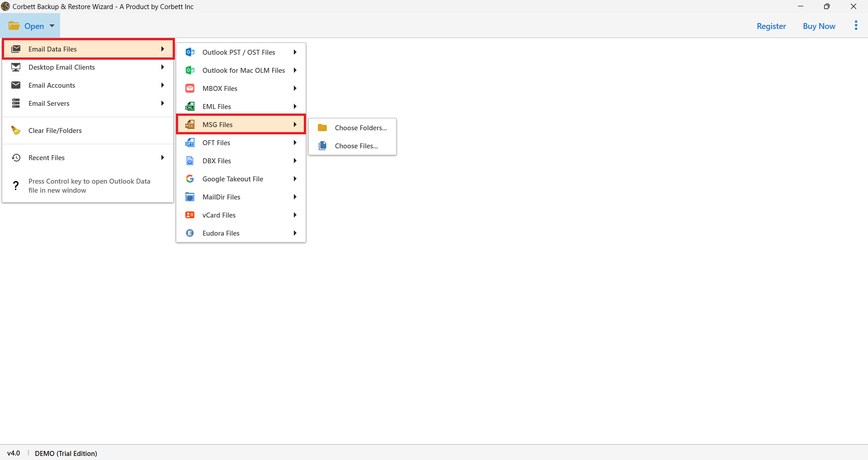Click the EML Files icon
The height and width of the screenshot is (460, 868).
tap(190, 106)
